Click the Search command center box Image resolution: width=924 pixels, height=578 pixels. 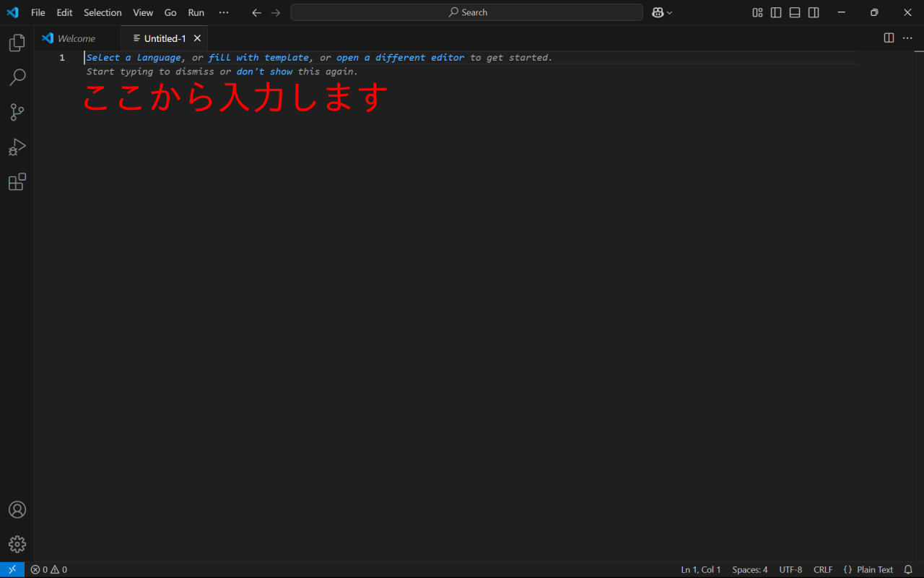click(x=466, y=12)
